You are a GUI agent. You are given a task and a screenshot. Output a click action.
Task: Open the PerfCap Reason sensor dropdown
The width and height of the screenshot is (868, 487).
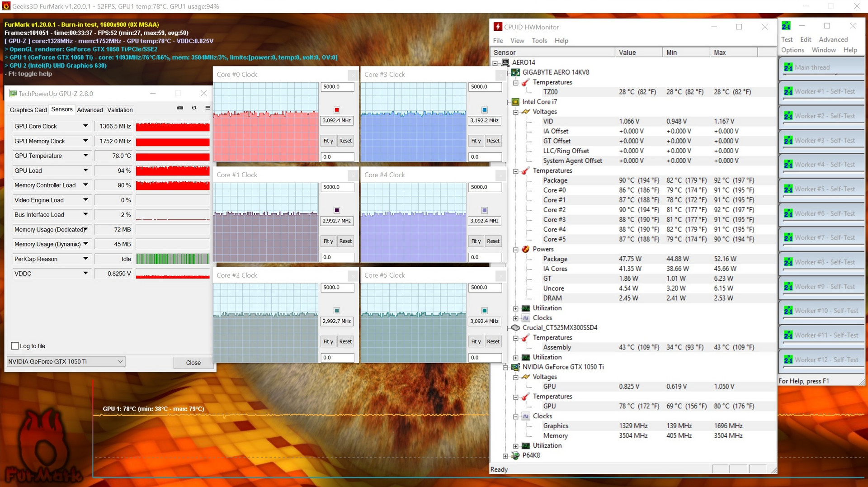(x=85, y=259)
